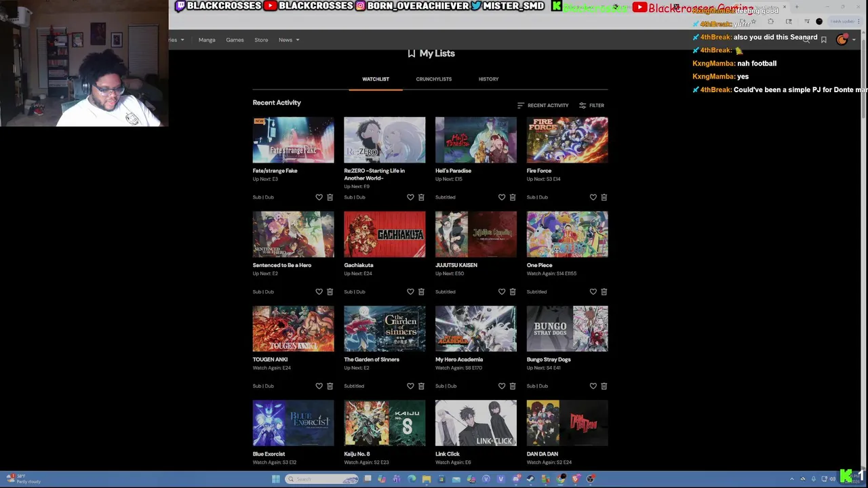Open the One Piece title link
868x488 pixels.
[540, 265]
